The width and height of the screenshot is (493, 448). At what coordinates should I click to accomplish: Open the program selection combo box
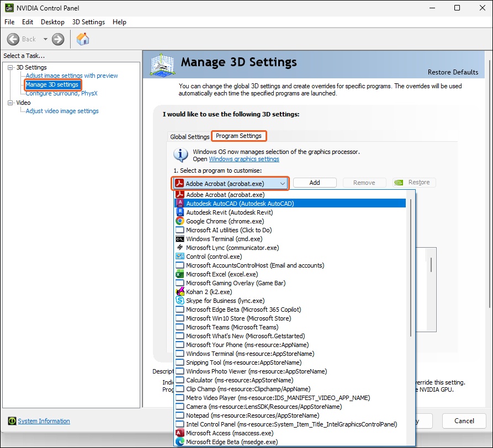click(x=230, y=184)
